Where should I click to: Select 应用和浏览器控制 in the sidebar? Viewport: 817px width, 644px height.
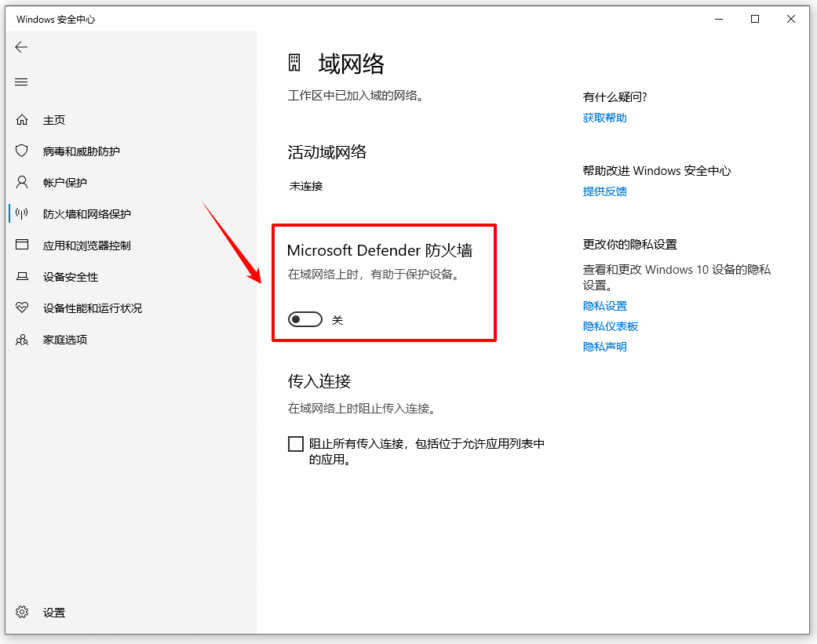[x=87, y=246]
